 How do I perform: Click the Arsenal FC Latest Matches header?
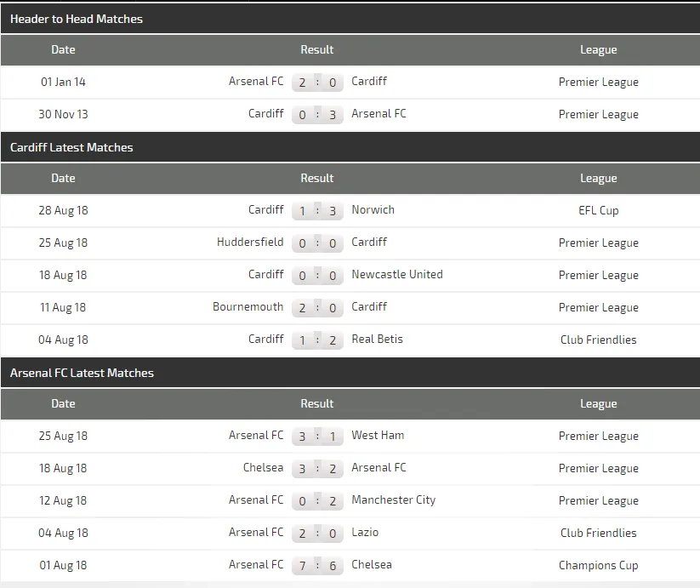pyautogui.click(x=82, y=373)
